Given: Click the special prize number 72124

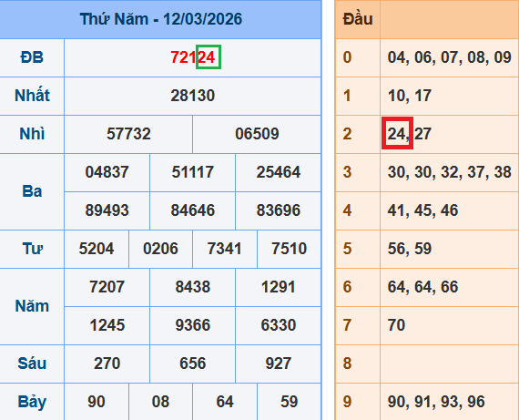Looking at the screenshot, I should coord(193,57).
